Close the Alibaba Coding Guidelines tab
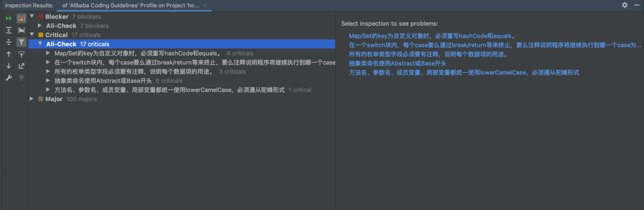 [x=205, y=6]
